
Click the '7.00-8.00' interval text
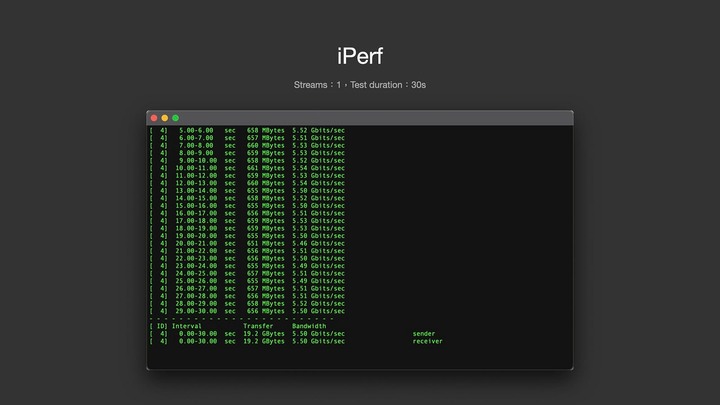click(x=196, y=145)
